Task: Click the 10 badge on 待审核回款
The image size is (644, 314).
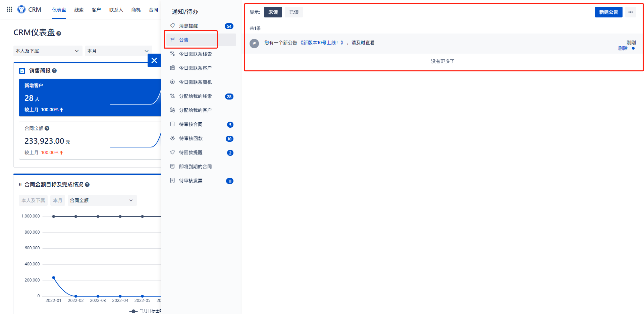Action: click(x=229, y=139)
